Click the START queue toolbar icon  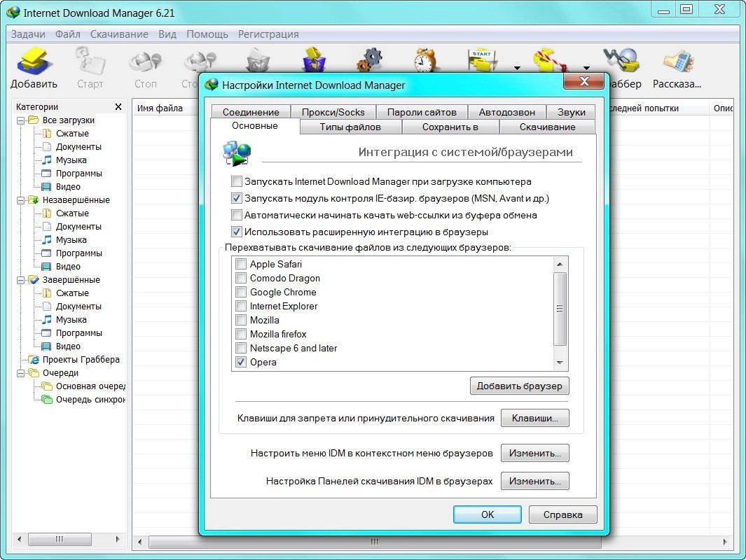coord(481,59)
